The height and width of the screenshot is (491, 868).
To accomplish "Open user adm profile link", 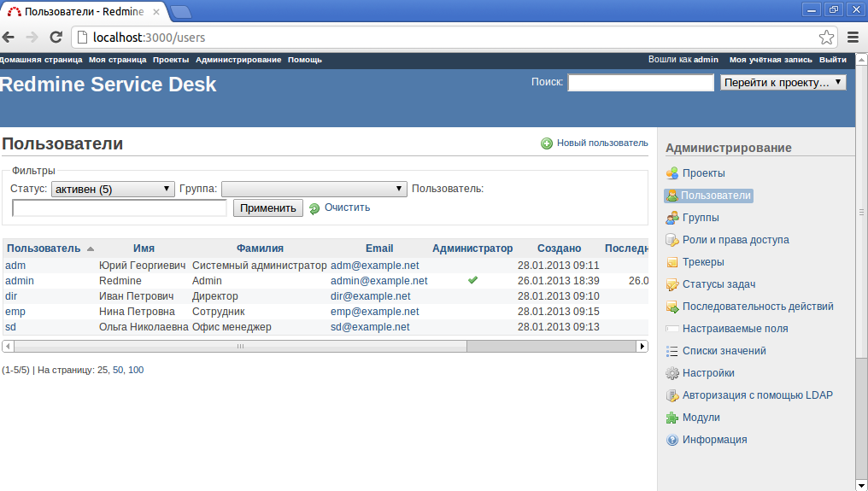I will pyautogui.click(x=15, y=266).
